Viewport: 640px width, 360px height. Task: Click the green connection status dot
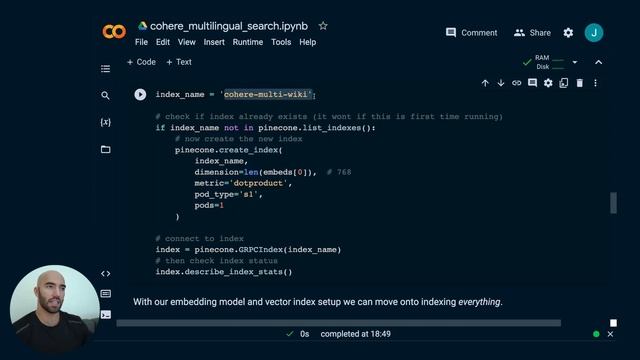[596, 334]
